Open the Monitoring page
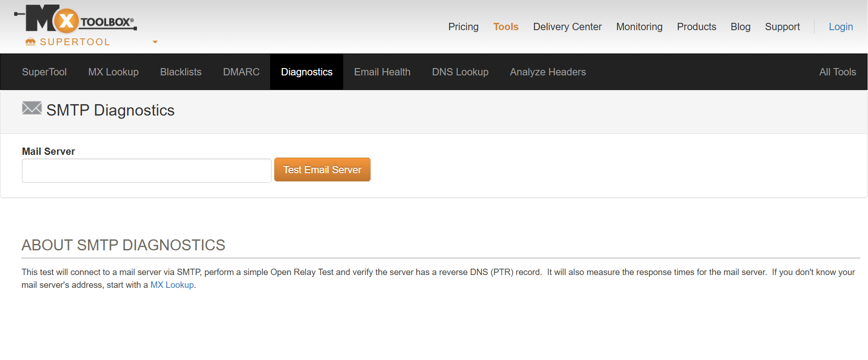Image resolution: width=868 pixels, height=360 pixels. [639, 27]
